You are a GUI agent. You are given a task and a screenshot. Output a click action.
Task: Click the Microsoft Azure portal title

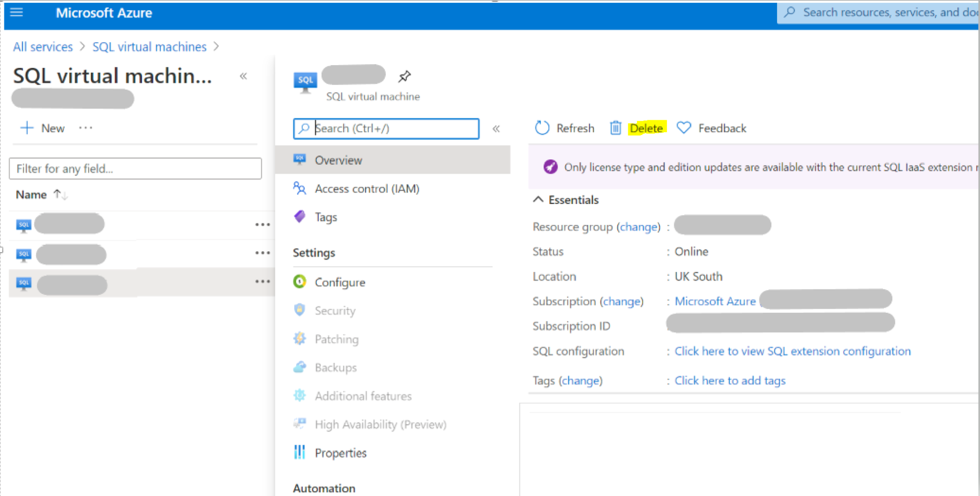pyautogui.click(x=104, y=13)
